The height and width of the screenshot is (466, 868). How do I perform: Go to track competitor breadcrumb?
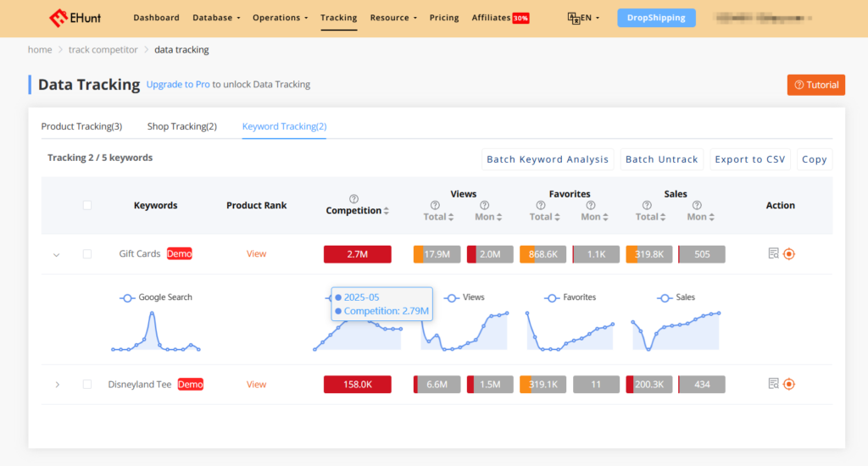point(103,49)
